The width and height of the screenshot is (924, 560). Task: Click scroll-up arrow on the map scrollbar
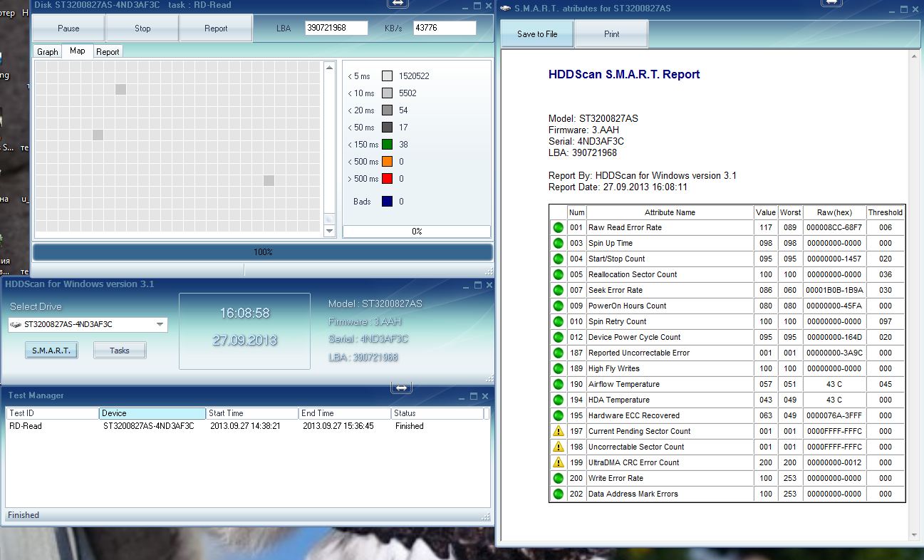pyautogui.click(x=329, y=68)
